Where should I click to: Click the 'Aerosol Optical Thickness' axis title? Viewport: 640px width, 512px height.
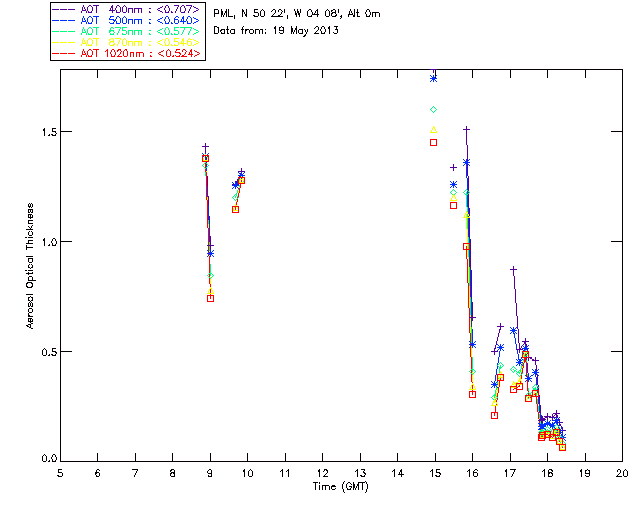pos(30,266)
